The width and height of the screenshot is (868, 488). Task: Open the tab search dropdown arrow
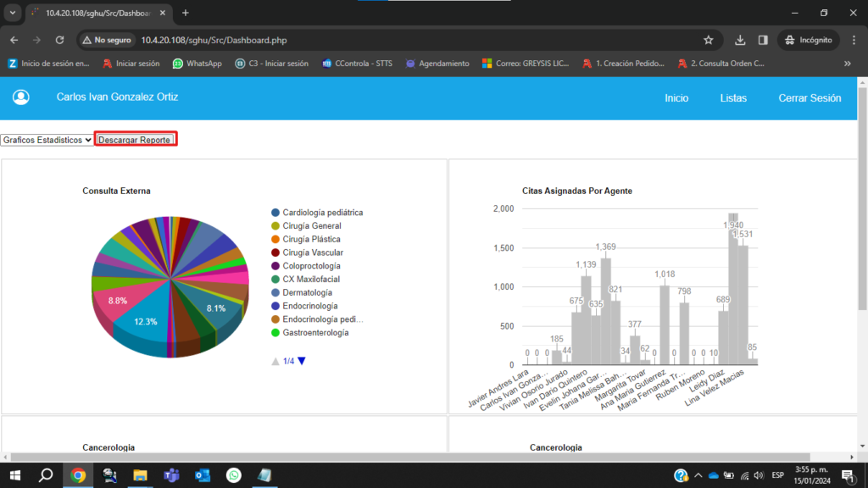[13, 13]
